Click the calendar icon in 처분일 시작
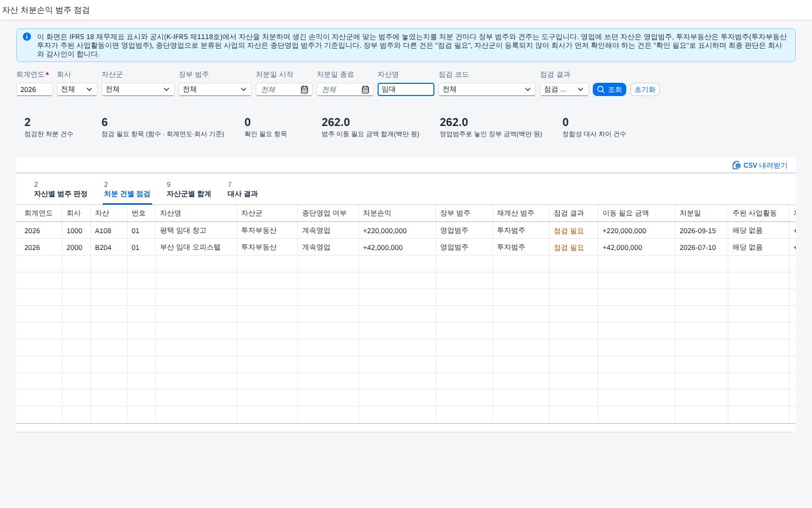The width and height of the screenshot is (812, 508). [304, 89]
